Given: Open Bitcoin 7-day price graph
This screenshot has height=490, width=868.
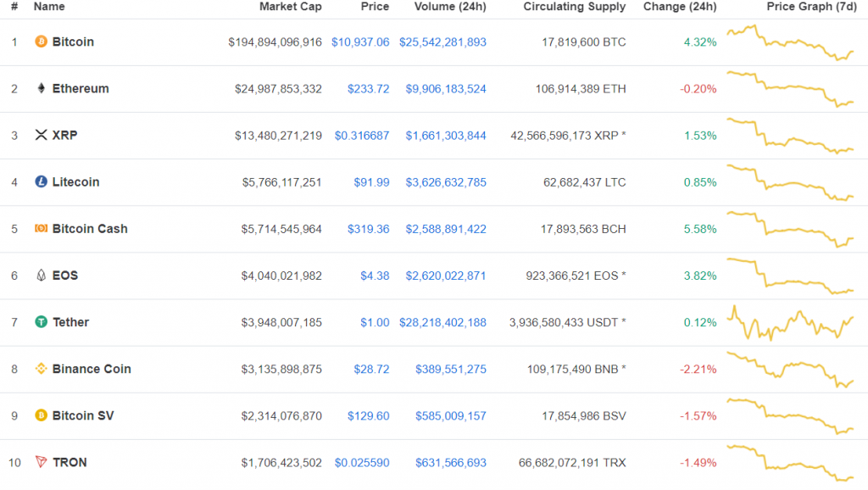Looking at the screenshot, I should (x=791, y=42).
